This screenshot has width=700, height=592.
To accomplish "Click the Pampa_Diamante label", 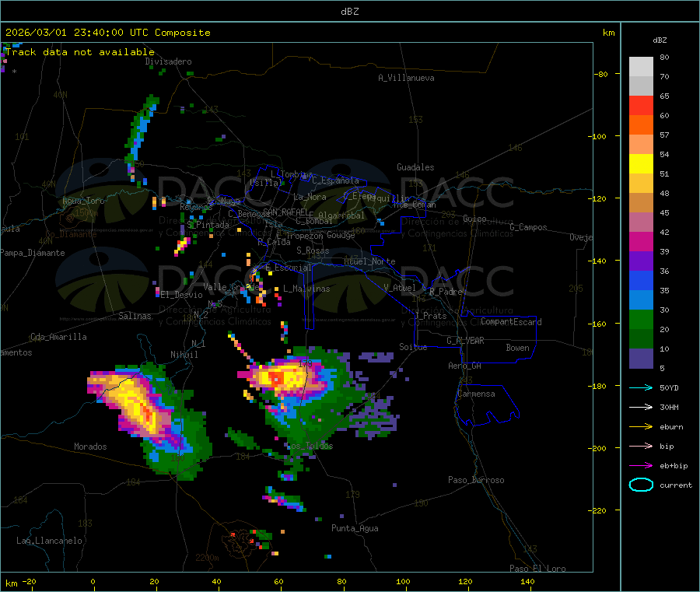I will coord(33,253).
